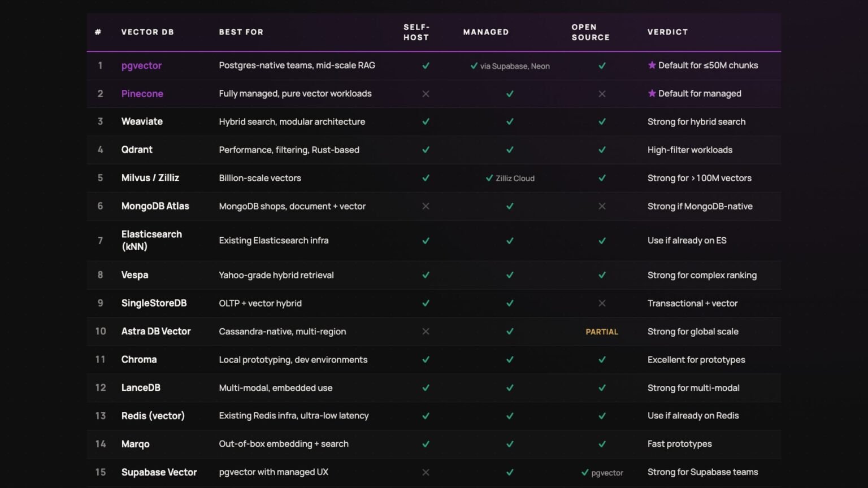The image size is (868, 488).
Task: Click the Astra DB Vector name cell
Action: pos(156,332)
